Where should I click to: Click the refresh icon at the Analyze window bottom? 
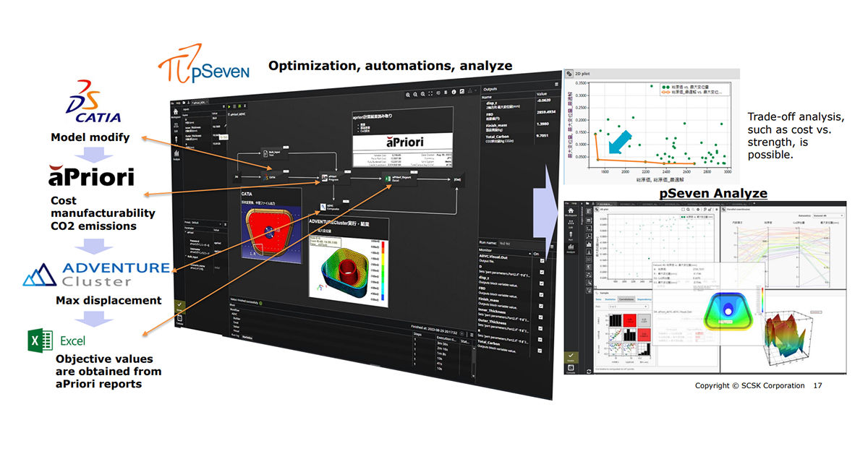coord(589,370)
